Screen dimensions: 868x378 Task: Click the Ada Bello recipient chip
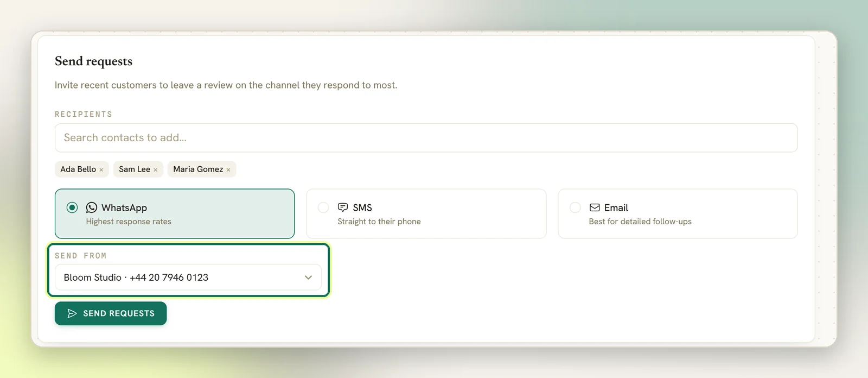[x=82, y=169]
